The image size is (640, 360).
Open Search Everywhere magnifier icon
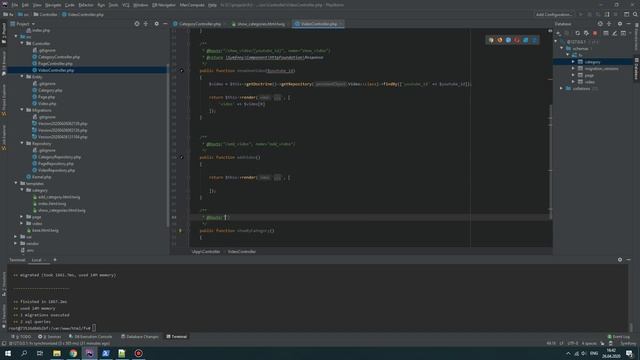pyautogui.click(x=635, y=14)
